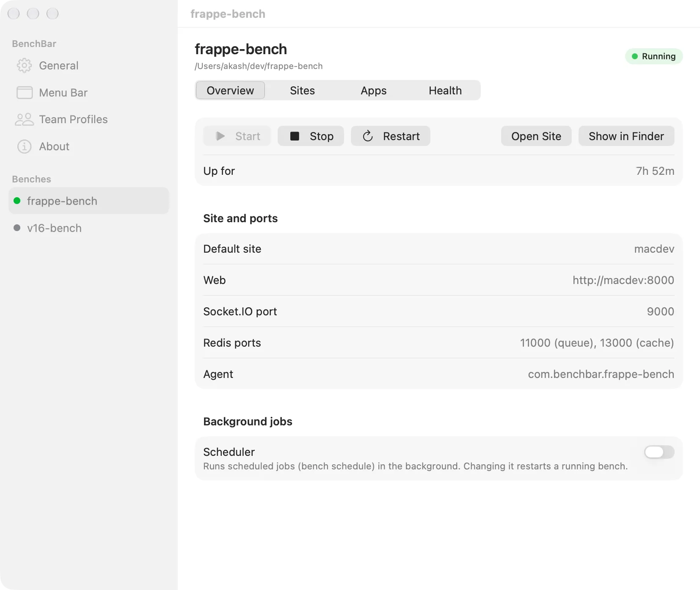The width and height of the screenshot is (700, 590).
Task: Click the web URL http://macdev:8000
Action: point(623,280)
